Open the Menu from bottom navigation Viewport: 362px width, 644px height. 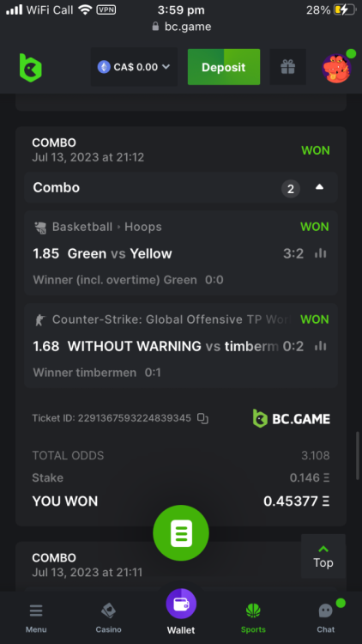(36, 617)
